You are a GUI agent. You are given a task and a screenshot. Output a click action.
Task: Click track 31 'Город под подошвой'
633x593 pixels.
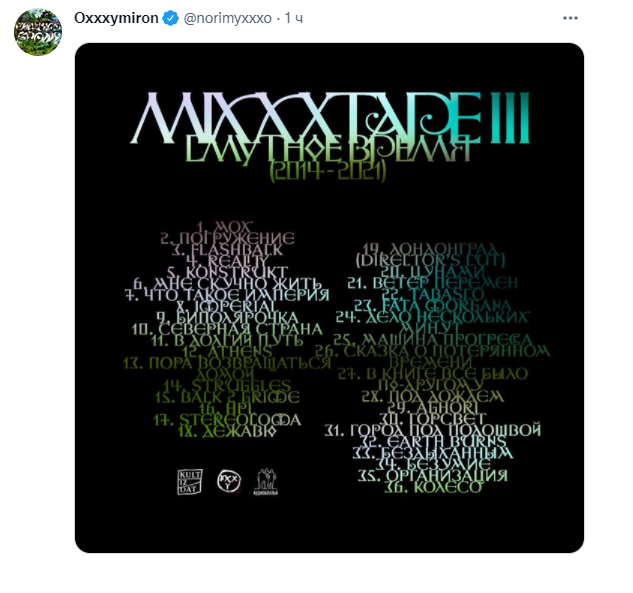(x=432, y=430)
